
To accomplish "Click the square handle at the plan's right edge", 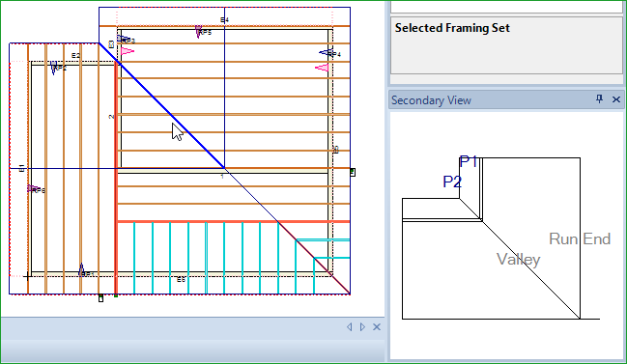I will point(353,172).
